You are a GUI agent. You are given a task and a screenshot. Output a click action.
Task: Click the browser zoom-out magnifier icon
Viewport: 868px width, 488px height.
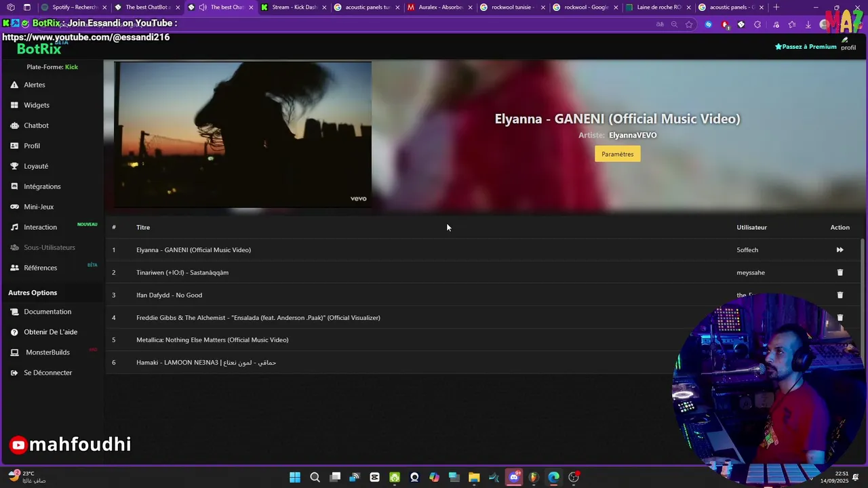coord(674,24)
